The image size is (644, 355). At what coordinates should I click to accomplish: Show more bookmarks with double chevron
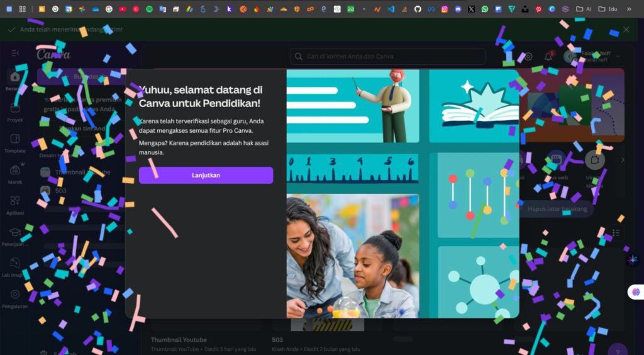point(629,9)
